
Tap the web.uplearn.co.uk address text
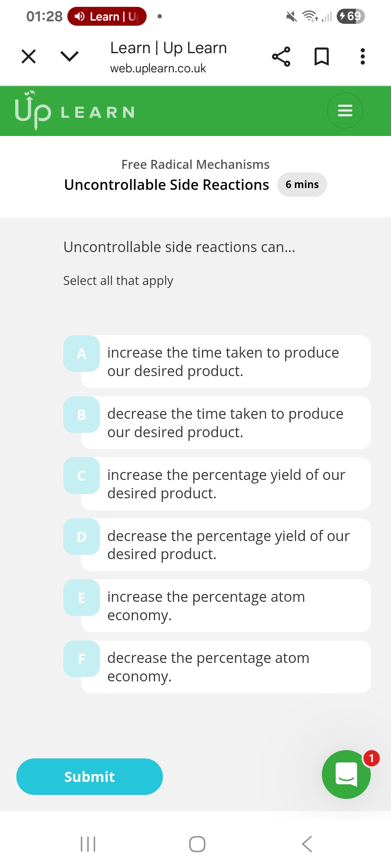coord(158,68)
